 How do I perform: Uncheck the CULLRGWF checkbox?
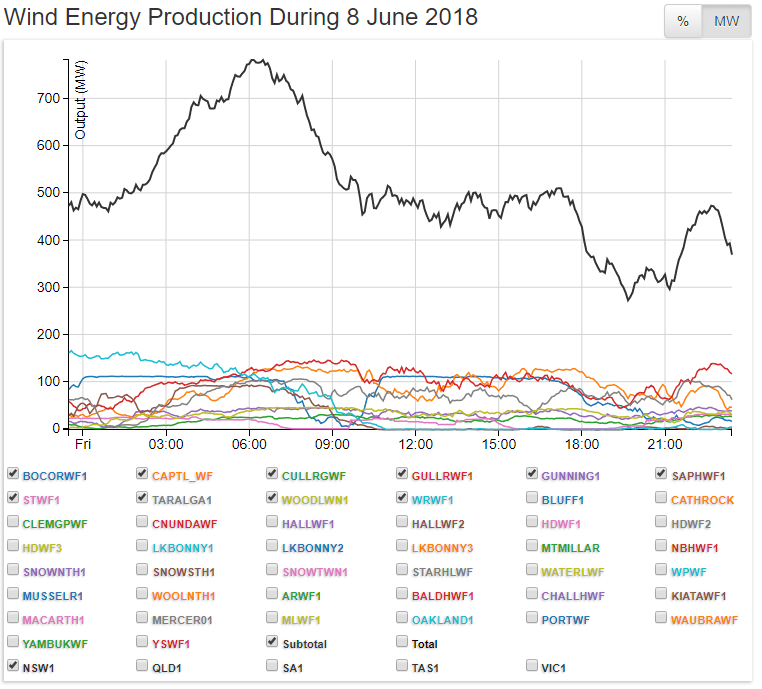273,473
